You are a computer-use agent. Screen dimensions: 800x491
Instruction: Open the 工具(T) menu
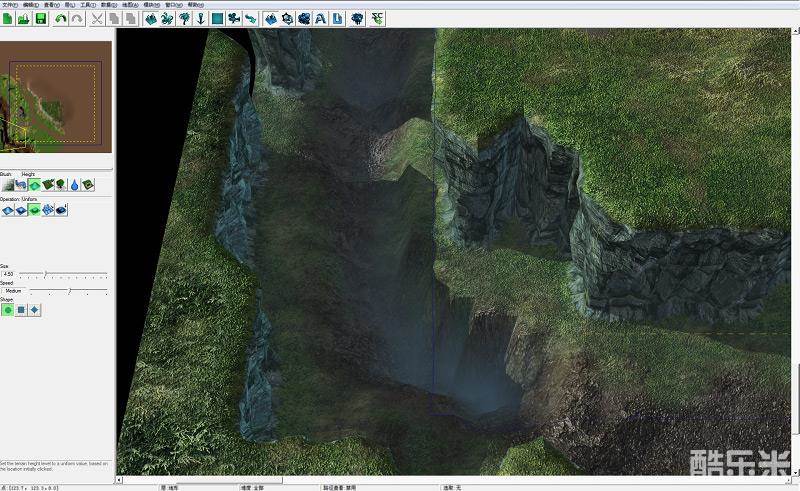point(88,4)
